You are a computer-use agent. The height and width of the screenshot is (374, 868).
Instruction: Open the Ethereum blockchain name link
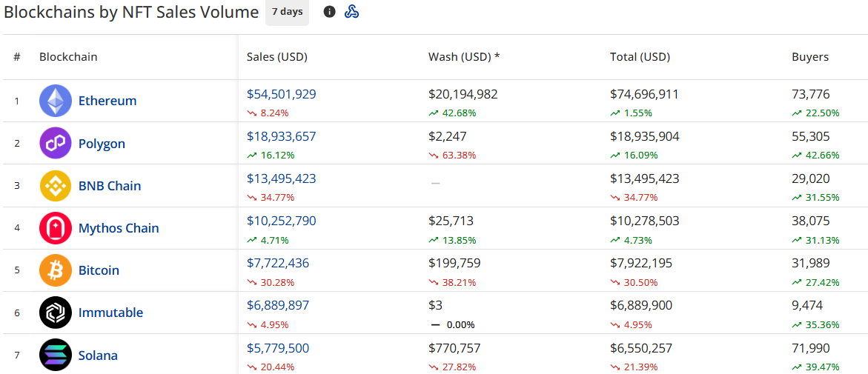pos(107,101)
